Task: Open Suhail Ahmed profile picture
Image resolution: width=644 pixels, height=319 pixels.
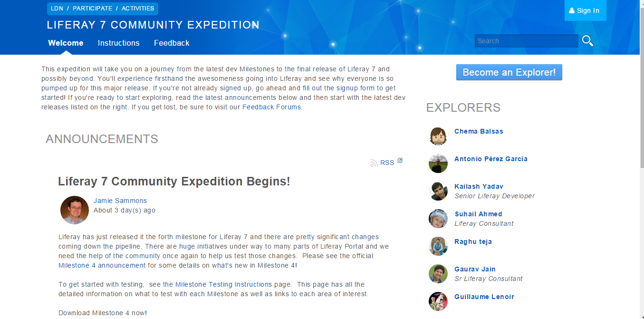Action: (x=438, y=219)
